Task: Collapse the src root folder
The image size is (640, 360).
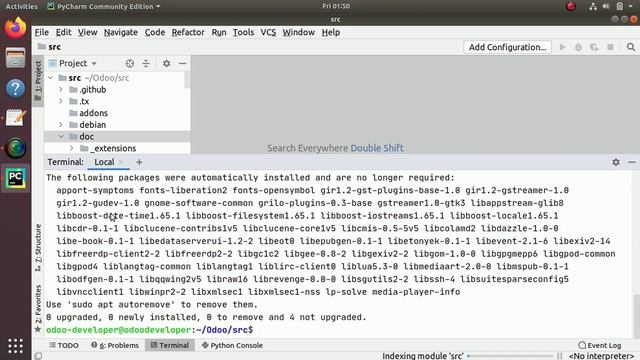Action: (x=51, y=78)
